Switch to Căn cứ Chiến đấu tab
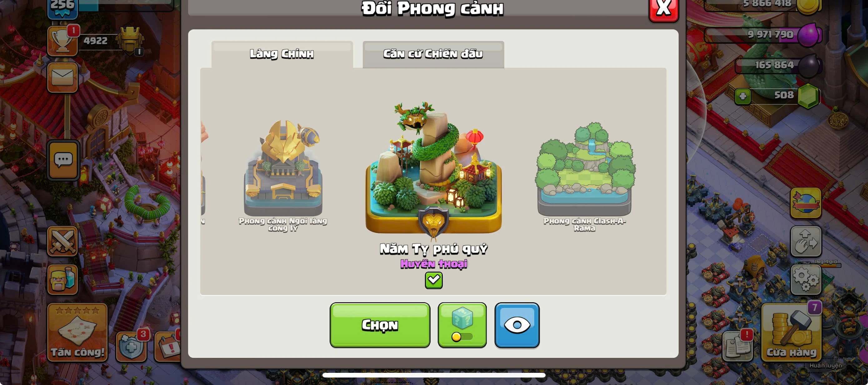The image size is (868, 385). pos(433,54)
